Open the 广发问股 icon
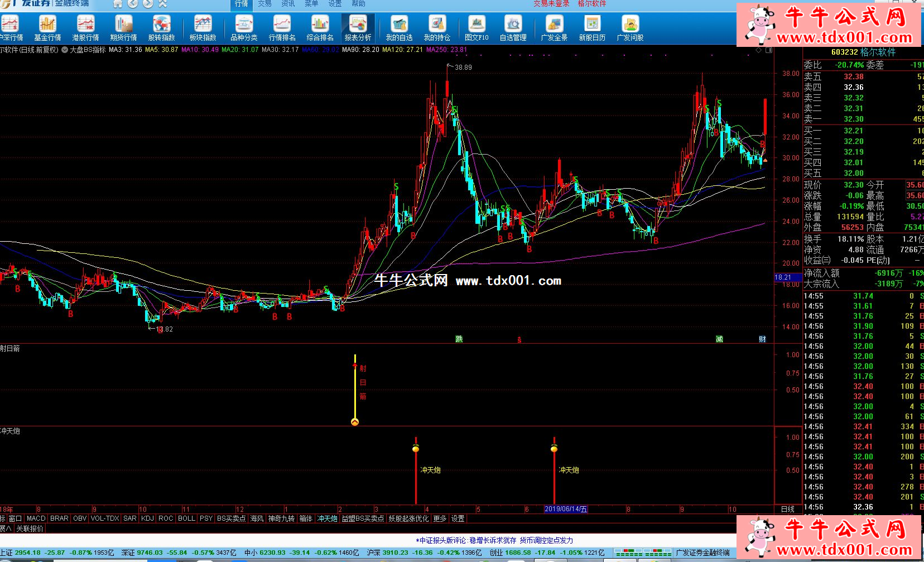The width and height of the screenshot is (924, 562). click(x=630, y=28)
